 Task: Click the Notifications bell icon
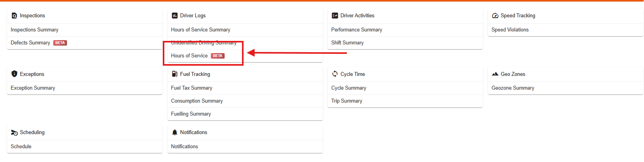pos(175,133)
